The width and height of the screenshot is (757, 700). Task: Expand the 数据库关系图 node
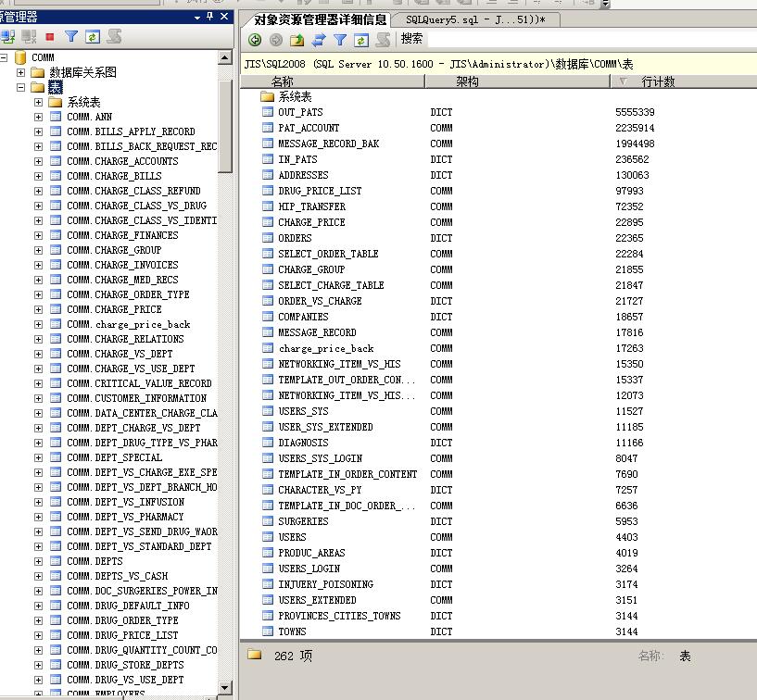(x=20, y=72)
